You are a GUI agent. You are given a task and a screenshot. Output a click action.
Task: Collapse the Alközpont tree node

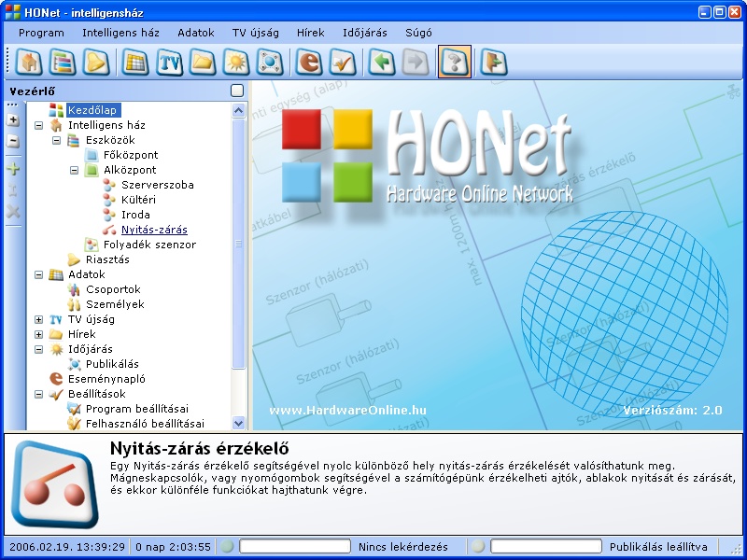click(74, 170)
